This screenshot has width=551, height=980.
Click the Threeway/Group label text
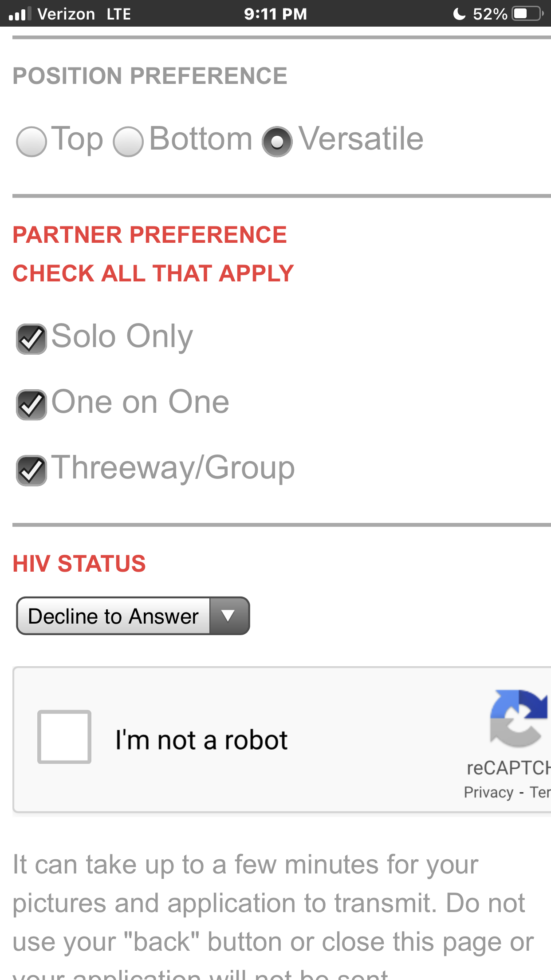click(x=173, y=468)
